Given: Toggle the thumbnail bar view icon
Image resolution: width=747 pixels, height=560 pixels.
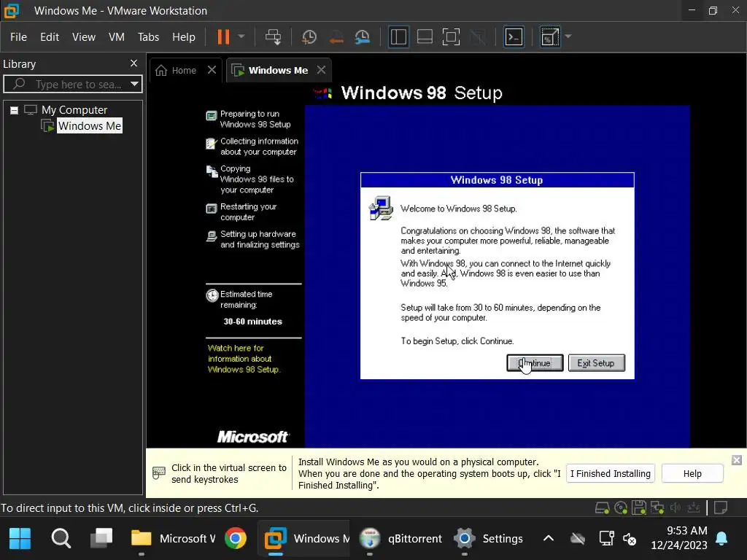Looking at the screenshot, I should tap(425, 36).
